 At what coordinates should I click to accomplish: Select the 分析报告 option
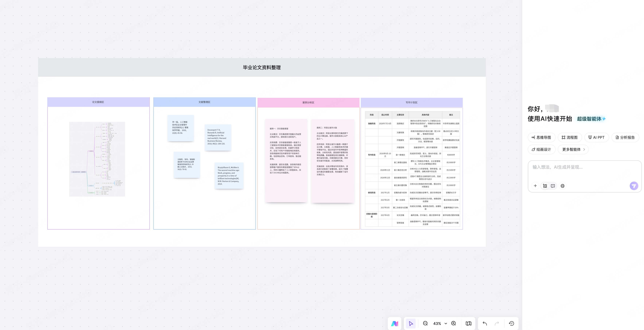pos(625,137)
